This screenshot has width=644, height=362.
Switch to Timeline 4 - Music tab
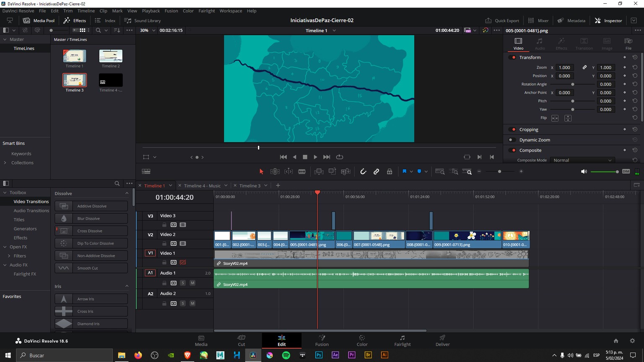(202, 186)
